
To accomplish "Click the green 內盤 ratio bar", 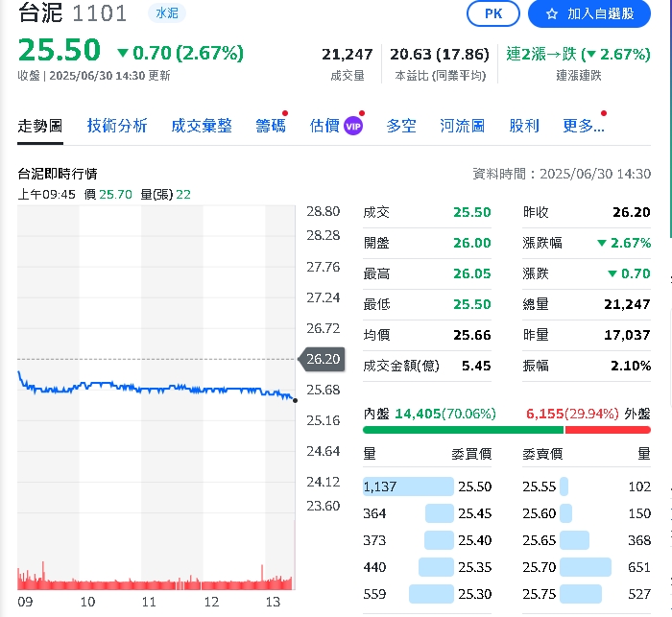I will (463, 430).
